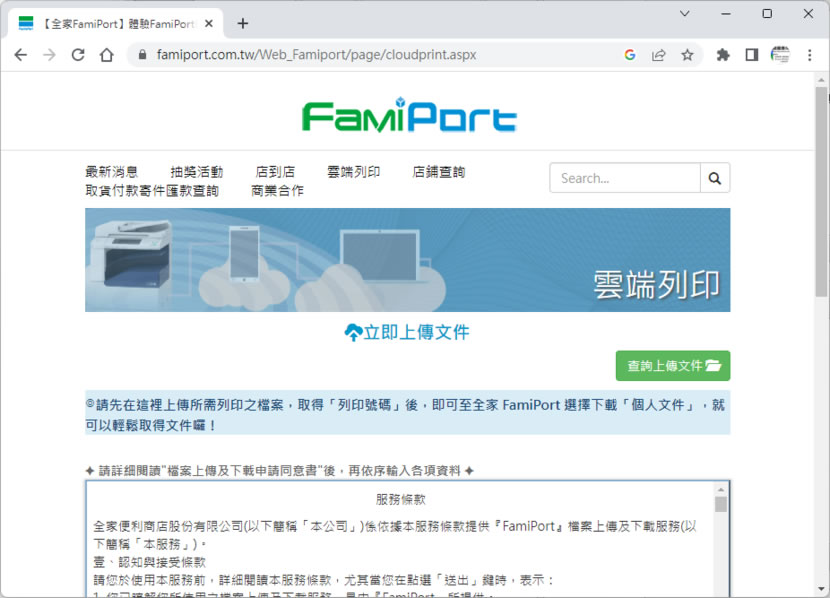830x598 pixels.
Task: Open the 雲端列印 menu item
Action: pyautogui.click(x=354, y=171)
